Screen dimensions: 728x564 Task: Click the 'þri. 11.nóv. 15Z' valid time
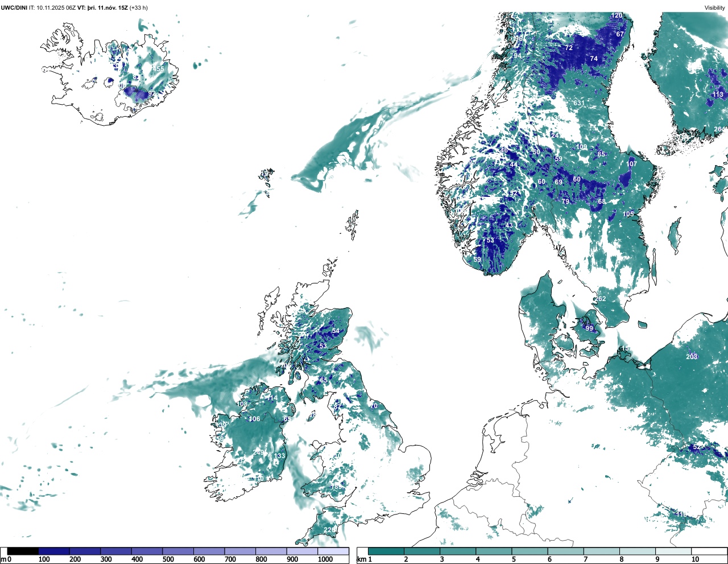(x=107, y=8)
